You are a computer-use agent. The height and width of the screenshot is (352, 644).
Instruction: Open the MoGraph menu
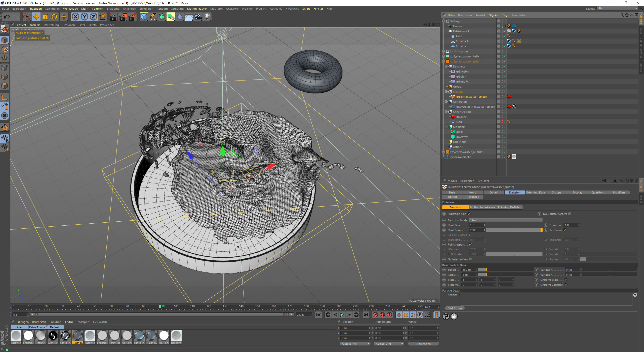tap(216, 9)
